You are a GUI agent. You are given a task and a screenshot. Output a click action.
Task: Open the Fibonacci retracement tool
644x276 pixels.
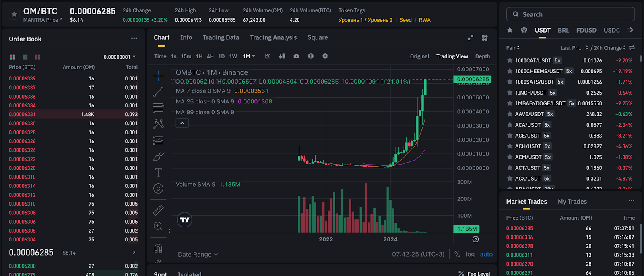pyautogui.click(x=159, y=108)
